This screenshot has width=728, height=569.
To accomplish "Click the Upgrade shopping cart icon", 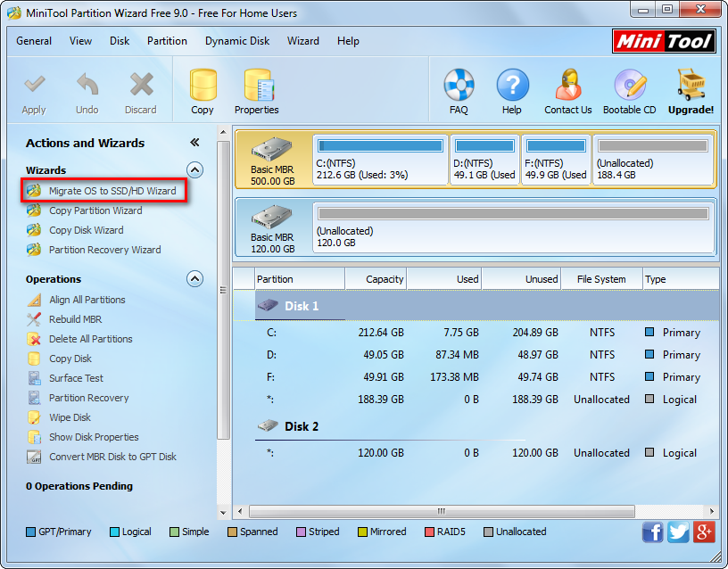I will point(691,85).
